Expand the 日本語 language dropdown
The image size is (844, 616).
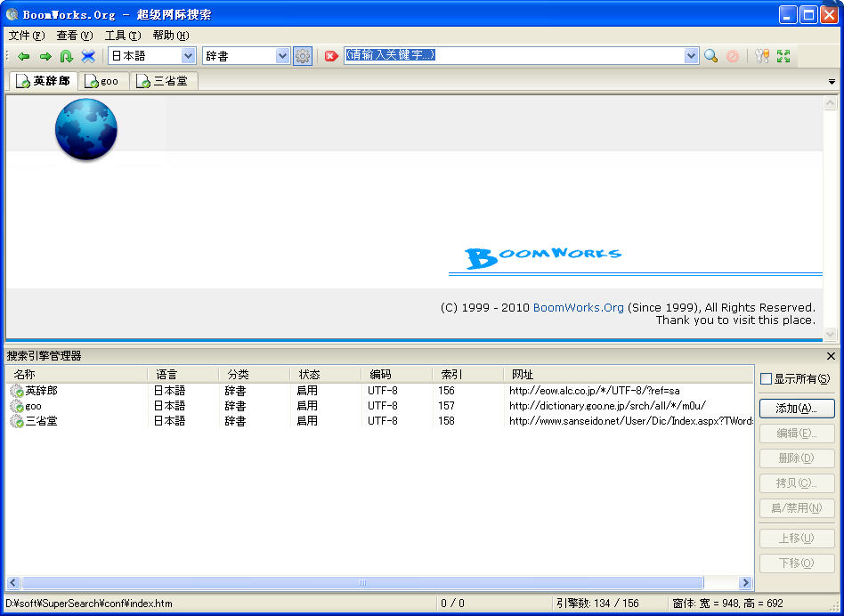188,56
